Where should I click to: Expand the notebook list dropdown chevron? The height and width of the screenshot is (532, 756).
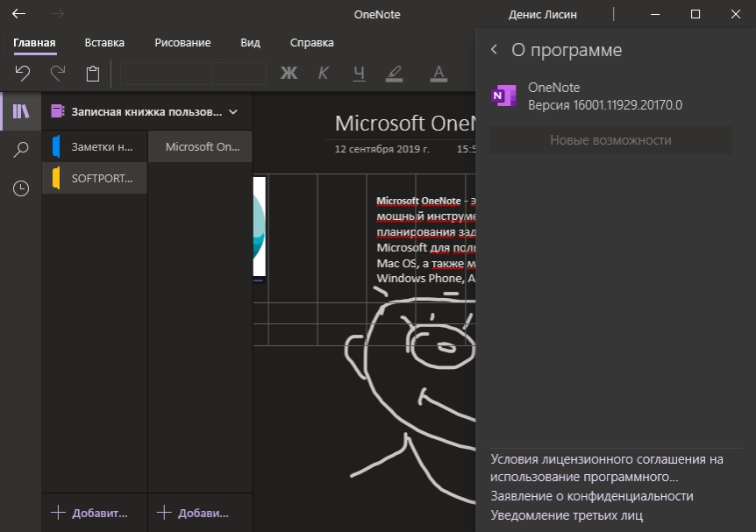pos(233,112)
